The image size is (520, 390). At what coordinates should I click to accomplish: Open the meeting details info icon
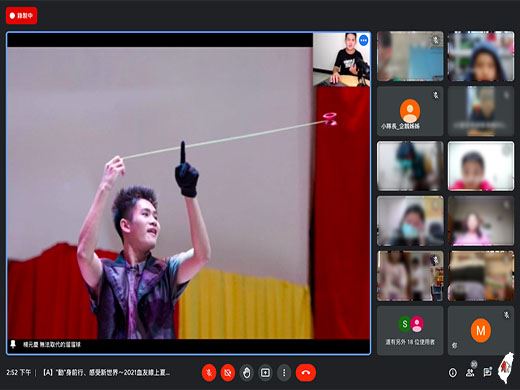click(x=452, y=373)
